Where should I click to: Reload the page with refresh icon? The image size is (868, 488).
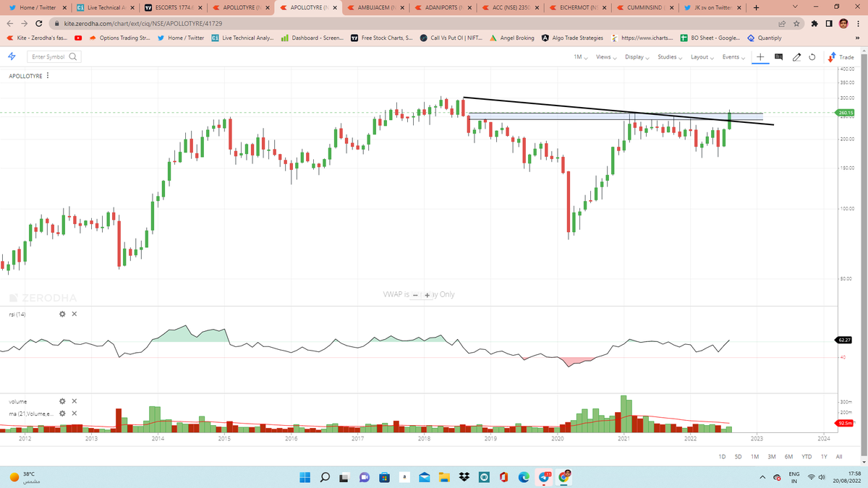click(x=41, y=23)
